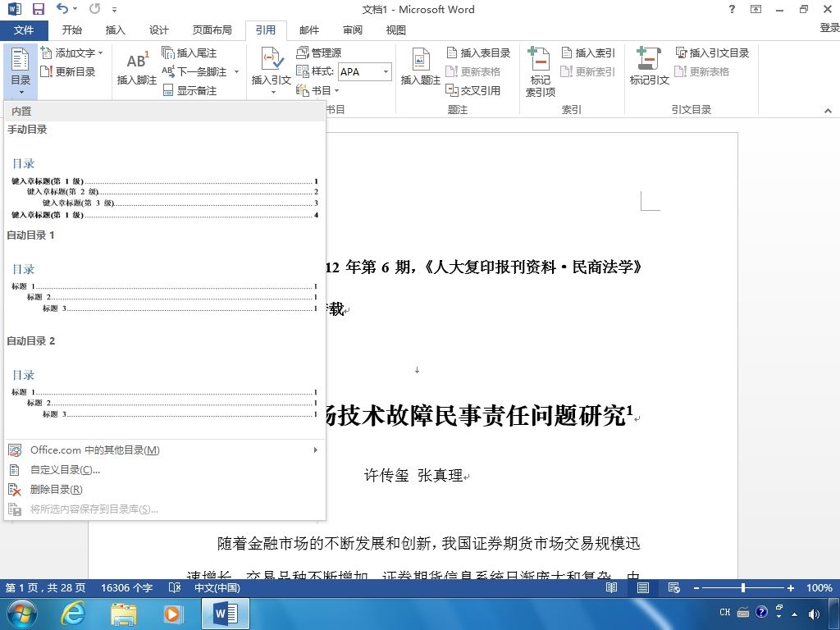Click the zoom slider handle
The height and width of the screenshot is (630, 840).
click(743, 587)
